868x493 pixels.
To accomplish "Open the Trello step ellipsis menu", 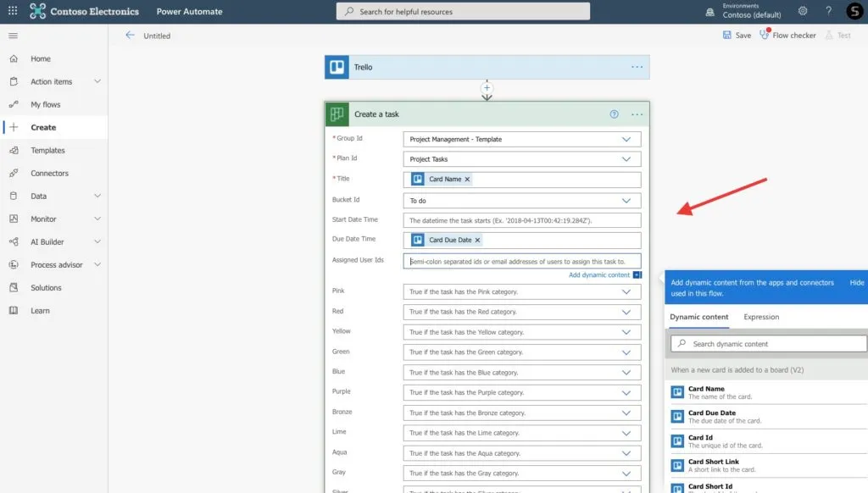I will [637, 67].
